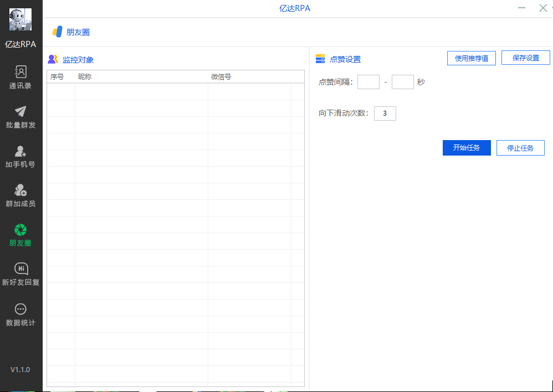Viewport: 553px width, 392px height.
Task: Click the 监控对象 people icon
Action: 53,59
